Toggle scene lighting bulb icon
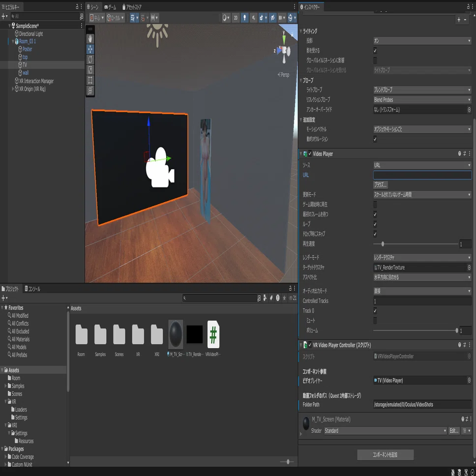Viewport: 476px width, 476px height. point(245,18)
